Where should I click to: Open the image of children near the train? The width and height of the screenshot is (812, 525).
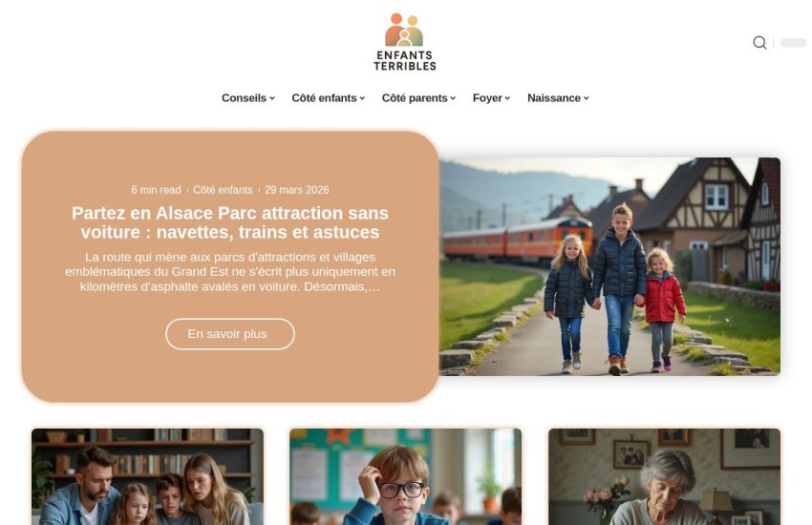[609, 266]
